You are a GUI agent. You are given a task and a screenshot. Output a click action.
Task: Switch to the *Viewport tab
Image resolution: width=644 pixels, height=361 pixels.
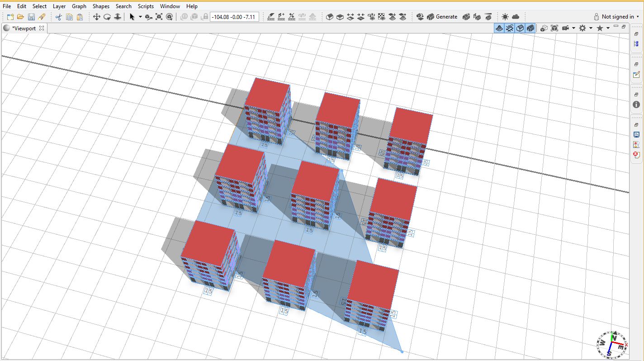pos(24,28)
